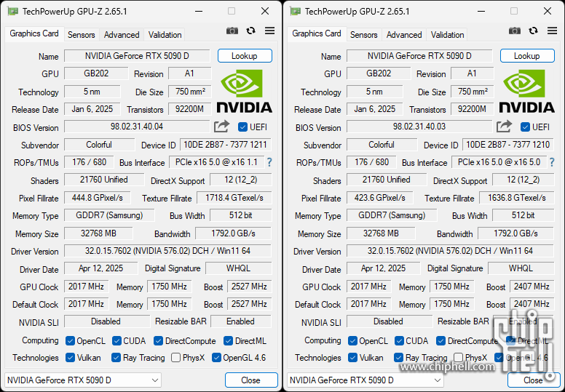Image resolution: width=565 pixels, height=392 pixels.
Task: Open GPU selector dropdown in right window
Action: pyautogui.click(x=366, y=380)
